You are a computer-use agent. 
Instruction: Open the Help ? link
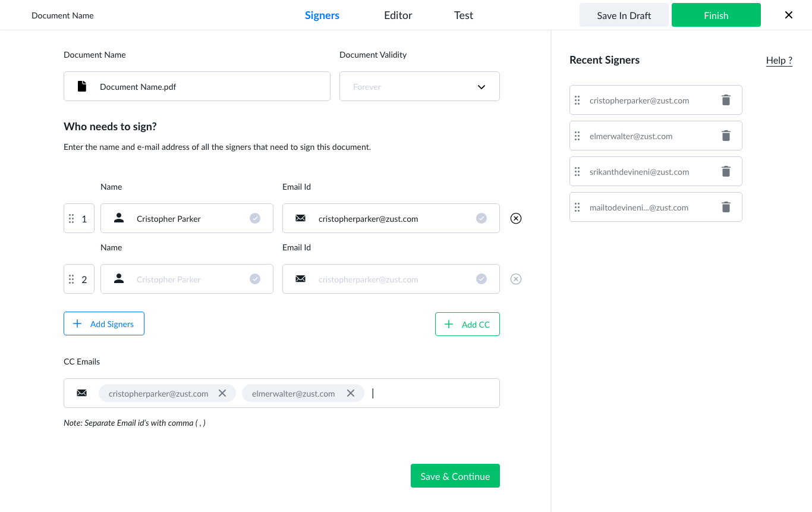pyautogui.click(x=779, y=60)
